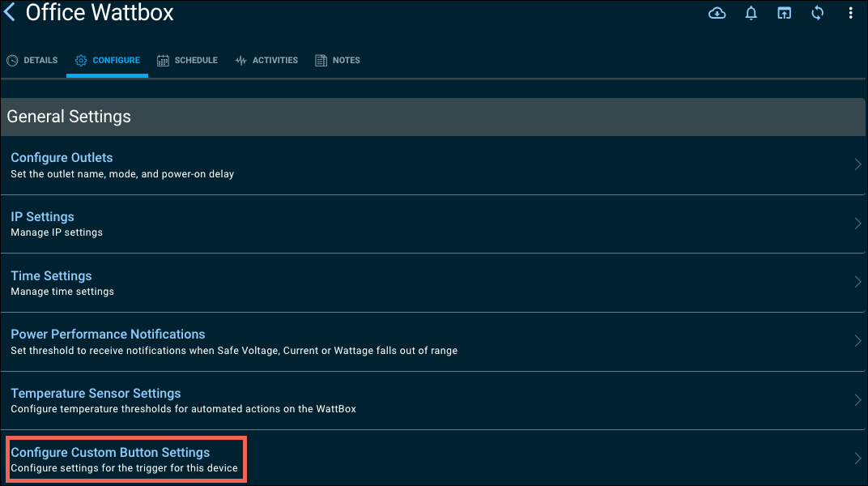Go back using the left arrow
The image size is (868, 486).
10,13
